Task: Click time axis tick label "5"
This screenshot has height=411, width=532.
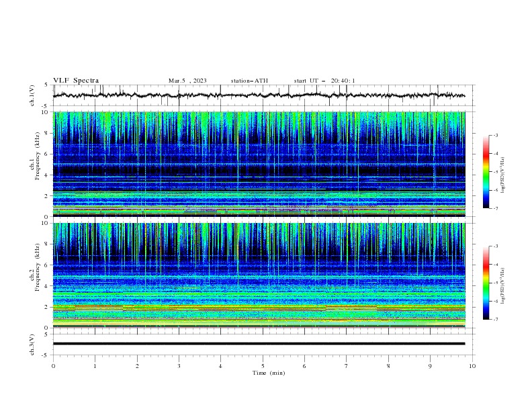Action: (263, 366)
